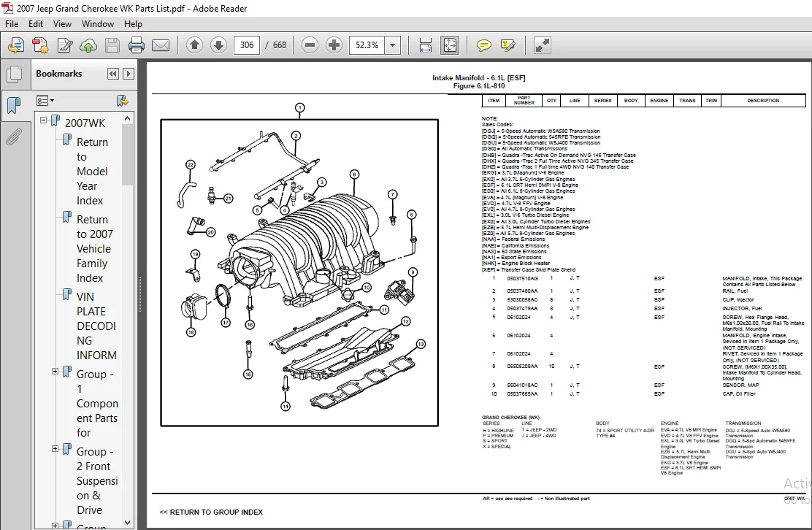
Task: Open the zoom level dropdown arrow
Action: [393, 45]
